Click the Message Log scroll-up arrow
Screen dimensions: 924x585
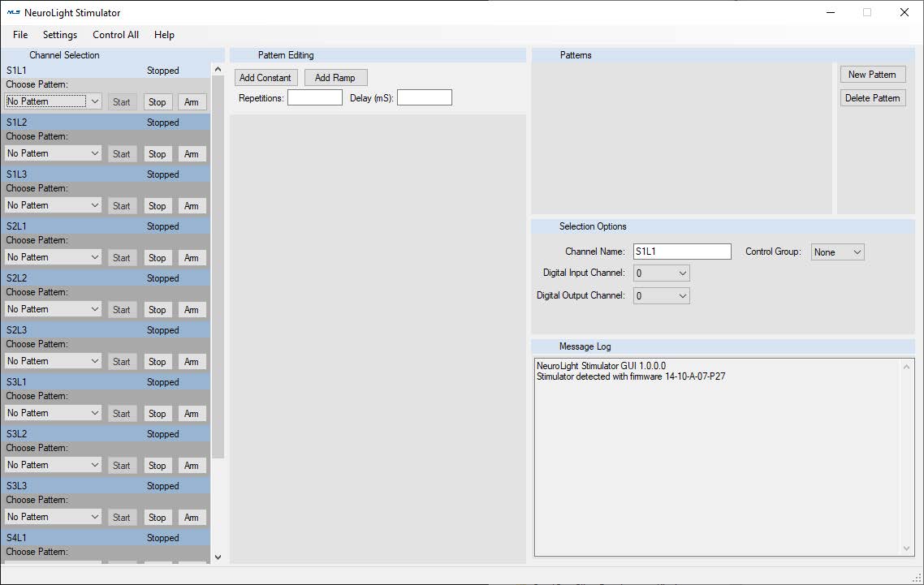906,367
